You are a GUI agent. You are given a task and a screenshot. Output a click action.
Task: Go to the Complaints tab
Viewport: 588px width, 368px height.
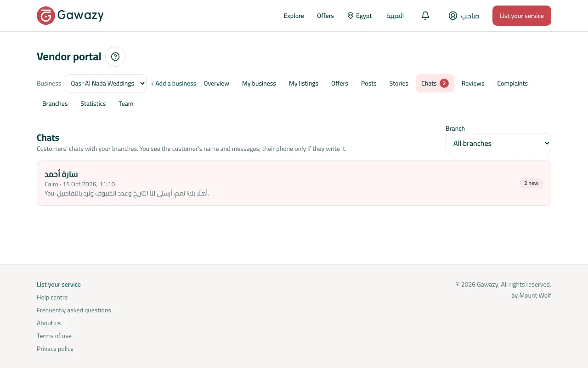[x=512, y=83]
